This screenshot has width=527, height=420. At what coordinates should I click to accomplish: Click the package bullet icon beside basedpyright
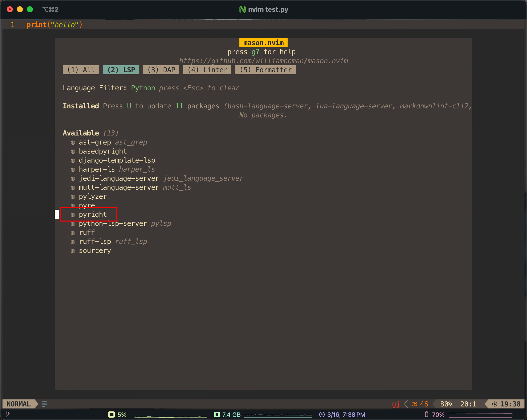click(x=73, y=152)
